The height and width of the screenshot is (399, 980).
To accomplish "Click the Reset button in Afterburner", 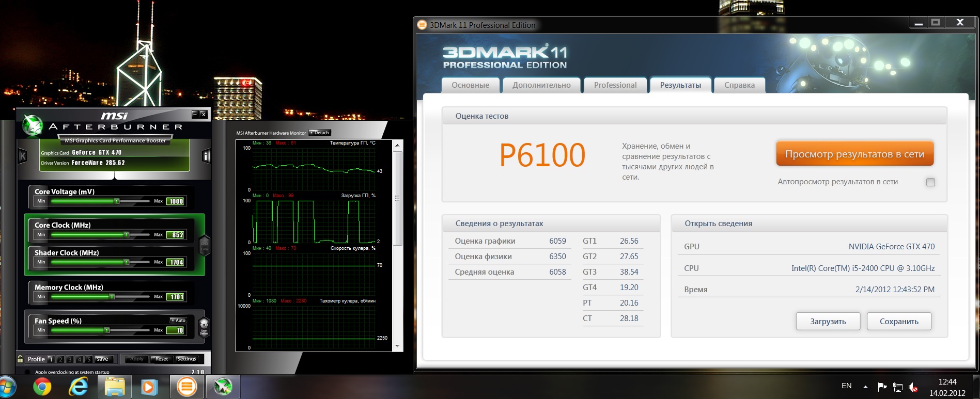I will pyautogui.click(x=162, y=359).
